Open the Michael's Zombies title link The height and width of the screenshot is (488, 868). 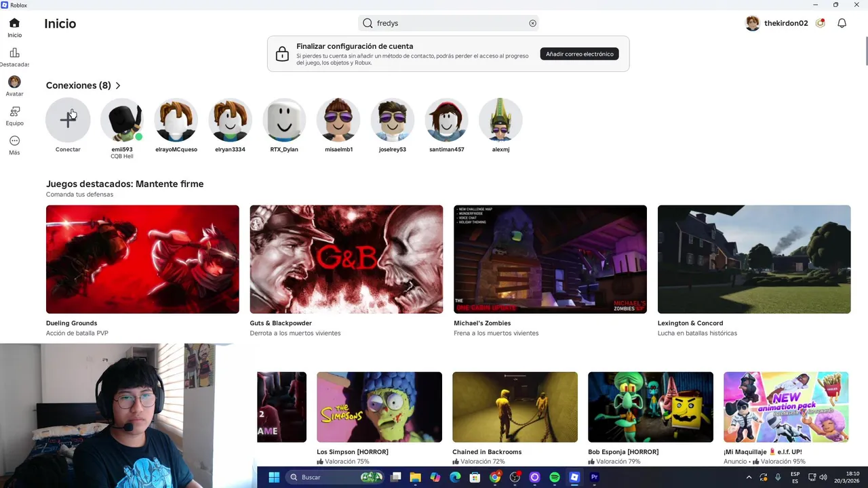(x=482, y=323)
